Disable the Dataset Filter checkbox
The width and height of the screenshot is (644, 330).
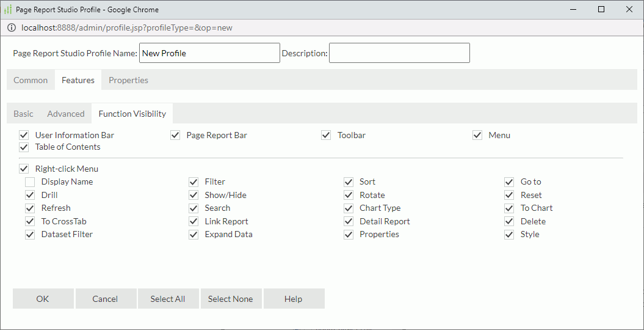click(x=30, y=235)
